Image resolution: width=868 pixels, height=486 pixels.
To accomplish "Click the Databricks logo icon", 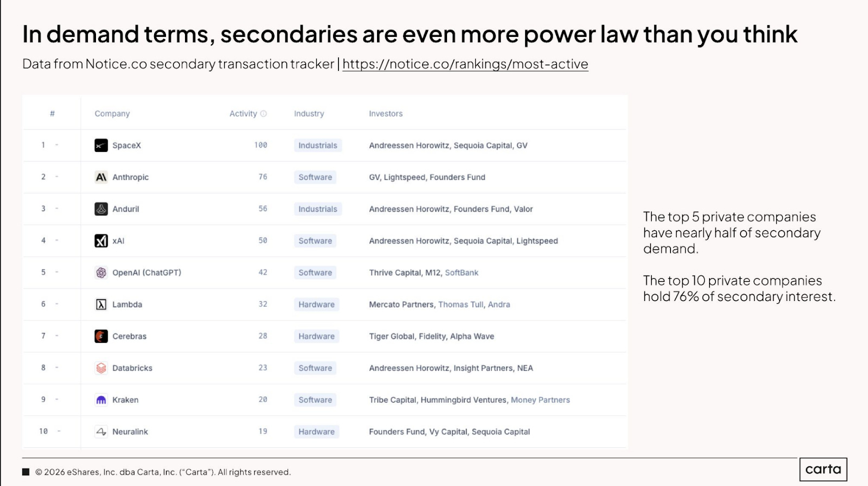I will 101,368.
